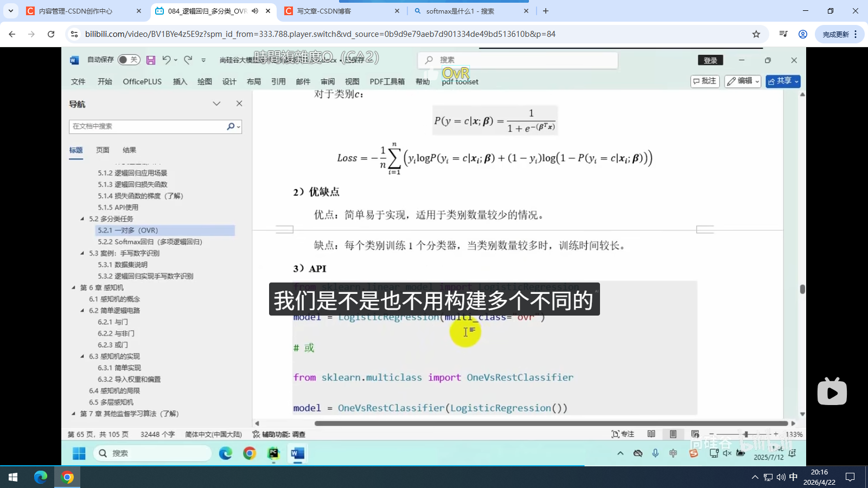Collapse the 6.2 简单逻辑电路 heading

click(82, 311)
